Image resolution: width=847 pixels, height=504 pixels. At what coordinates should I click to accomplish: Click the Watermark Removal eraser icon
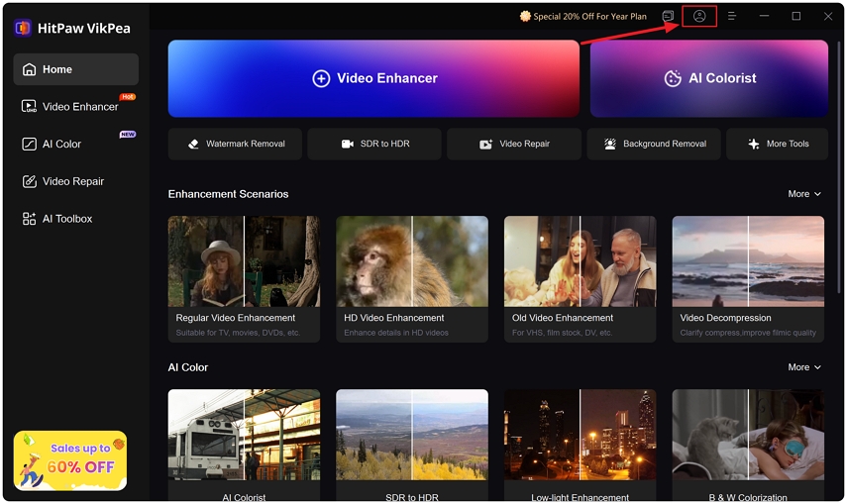point(194,144)
